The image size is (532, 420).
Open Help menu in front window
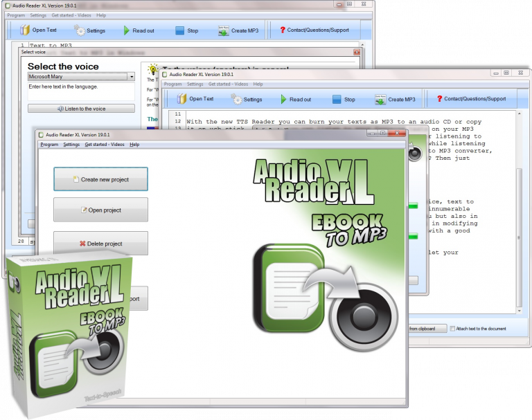coord(134,145)
